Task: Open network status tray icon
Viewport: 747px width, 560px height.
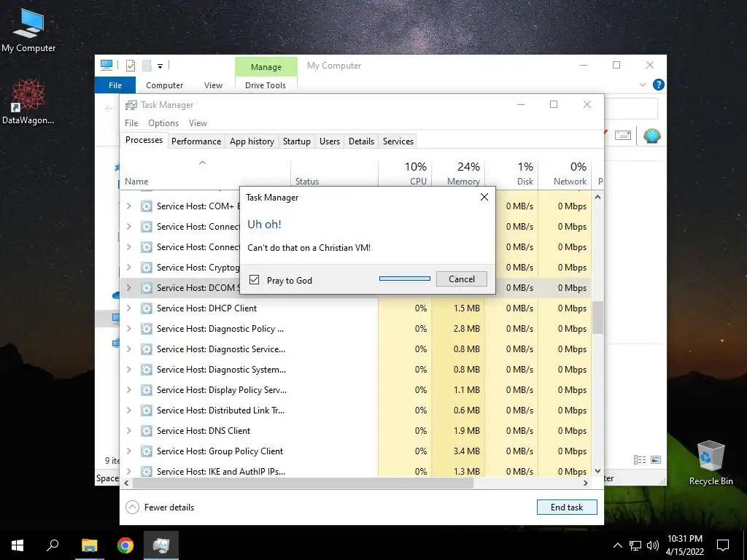Action: [635, 545]
